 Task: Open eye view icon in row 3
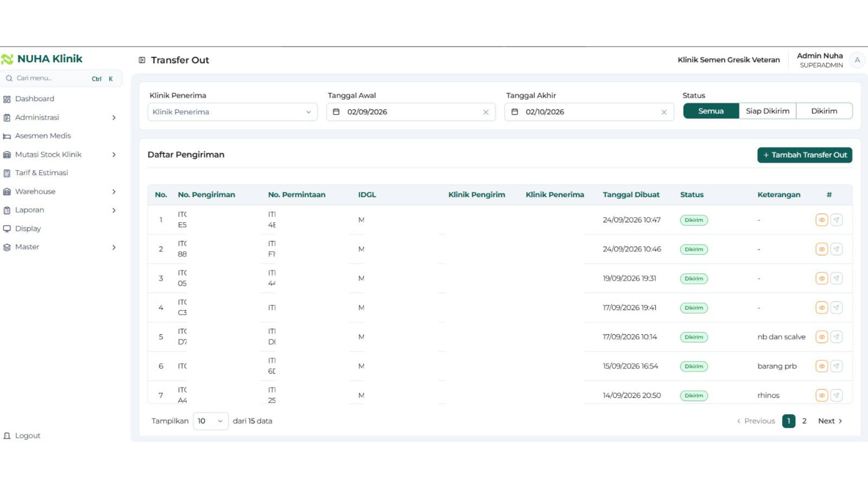coord(821,279)
